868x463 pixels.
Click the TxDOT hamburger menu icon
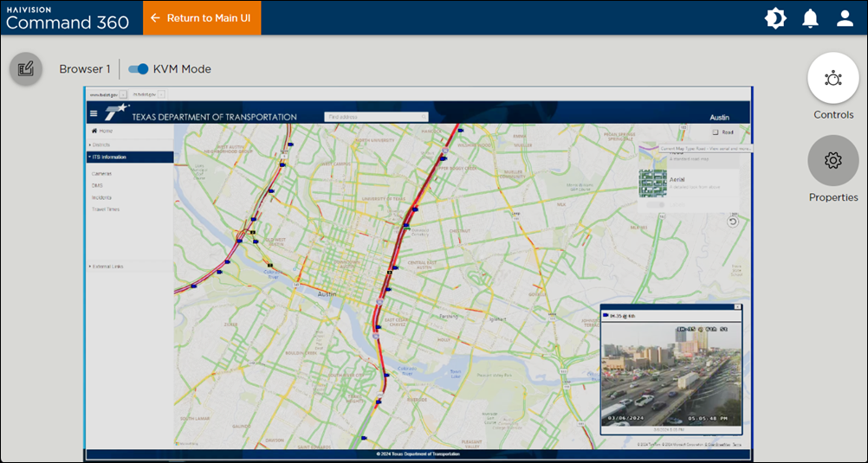click(x=94, y=114)
